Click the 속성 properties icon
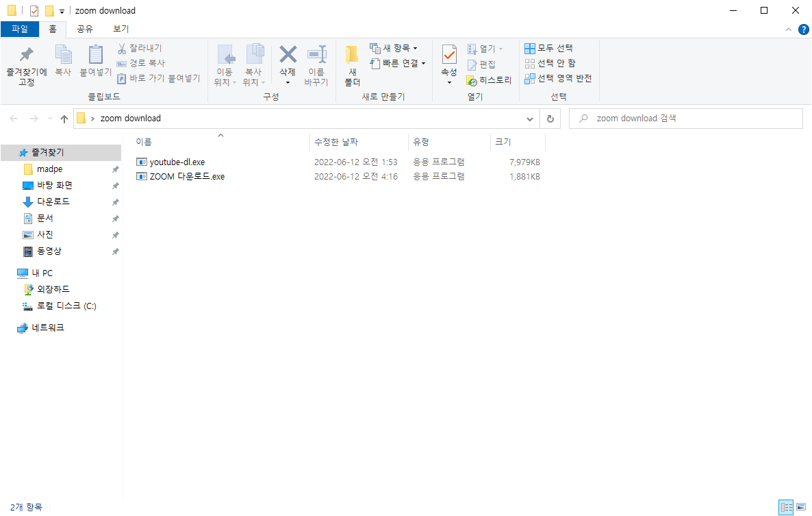The image size is (812, 516). [x=449, y=55]
